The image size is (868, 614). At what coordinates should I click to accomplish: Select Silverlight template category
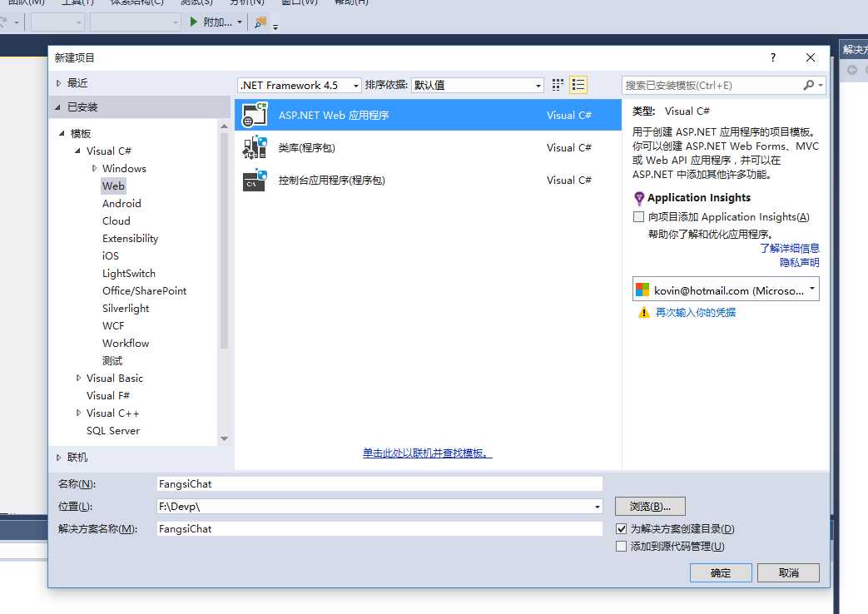pos(126,309)
